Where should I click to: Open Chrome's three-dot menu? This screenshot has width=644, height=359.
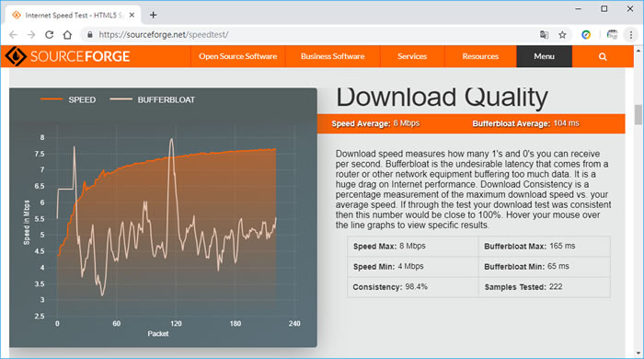631,35
